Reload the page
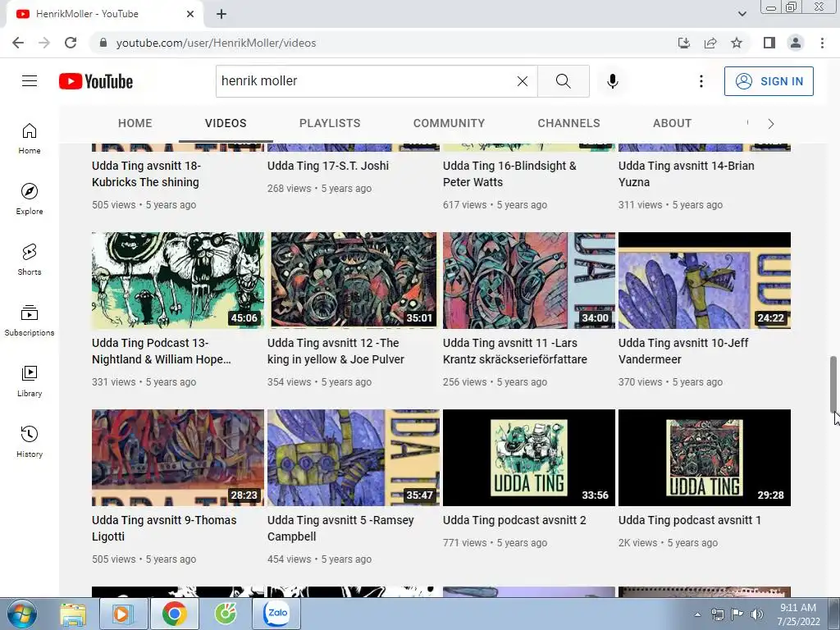The height and width of the screenshot is (630, 840). (x=71, y=43)
